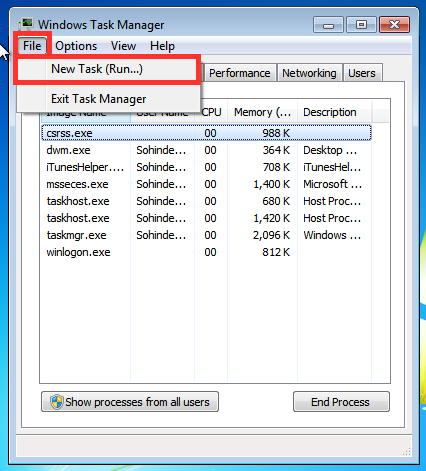Open the Options menu

point(76,46)
